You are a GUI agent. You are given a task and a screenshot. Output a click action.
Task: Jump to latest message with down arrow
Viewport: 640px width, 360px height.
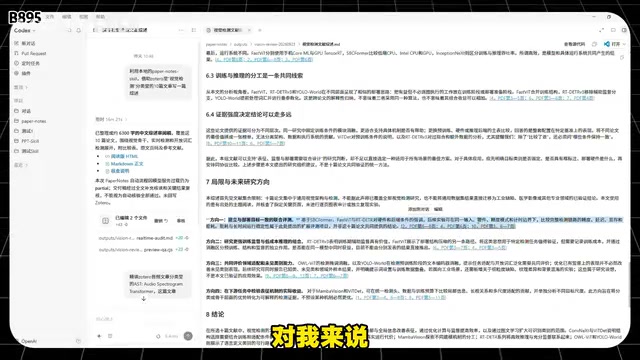click(x=144, y=299)
